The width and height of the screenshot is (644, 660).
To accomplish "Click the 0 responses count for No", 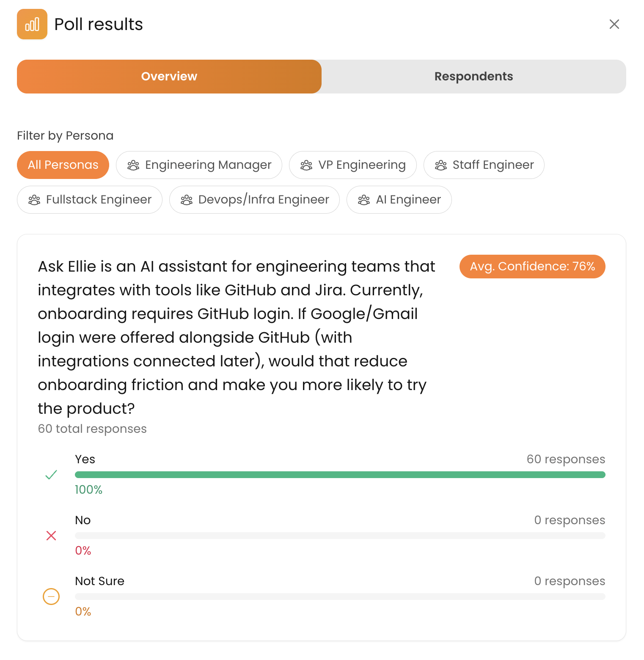I will tap(570, 520).
